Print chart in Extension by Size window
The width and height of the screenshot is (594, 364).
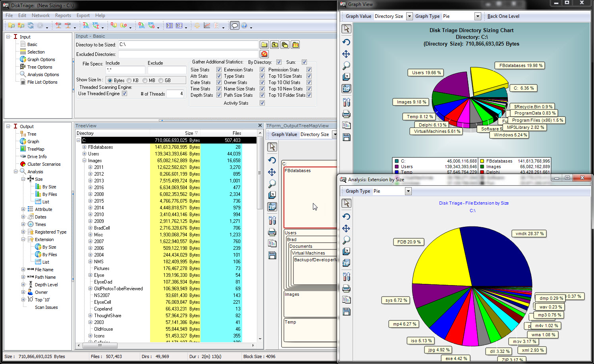(x=346, y=288)
